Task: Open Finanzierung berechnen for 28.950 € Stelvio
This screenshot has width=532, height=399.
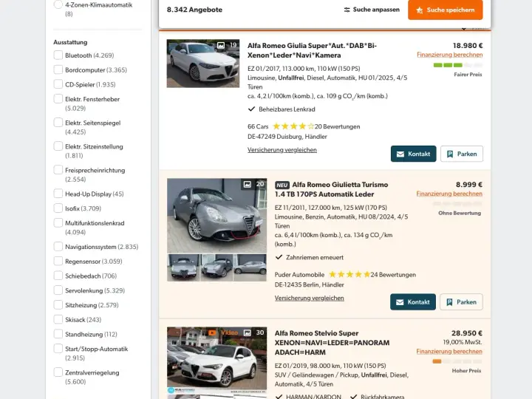Action: coord(449,352)
